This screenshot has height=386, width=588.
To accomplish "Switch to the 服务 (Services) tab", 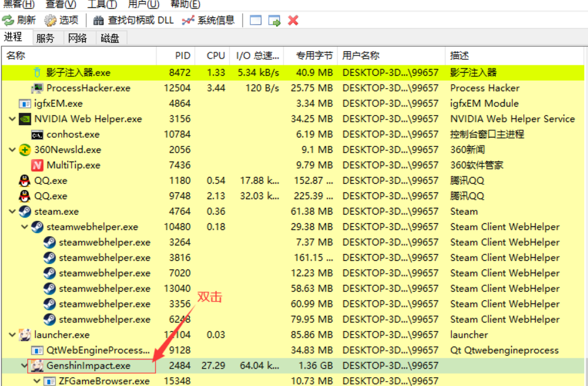I will (46, 38).
